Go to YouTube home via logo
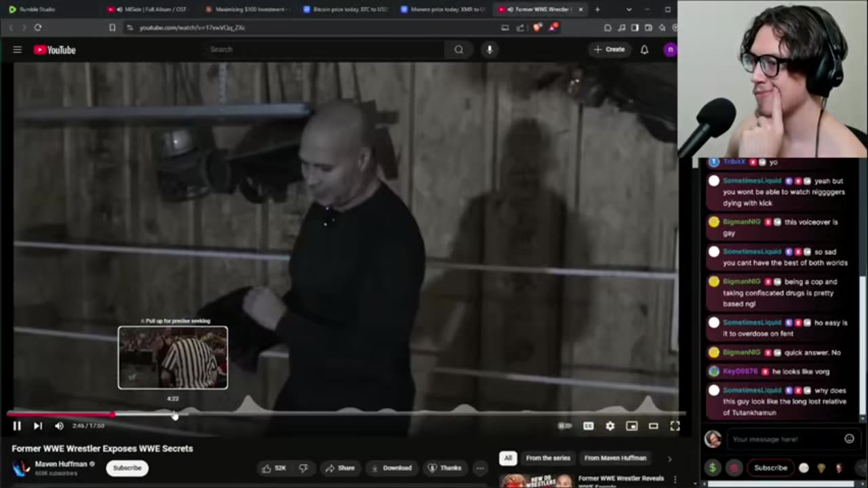 click(x=55, y=49)
